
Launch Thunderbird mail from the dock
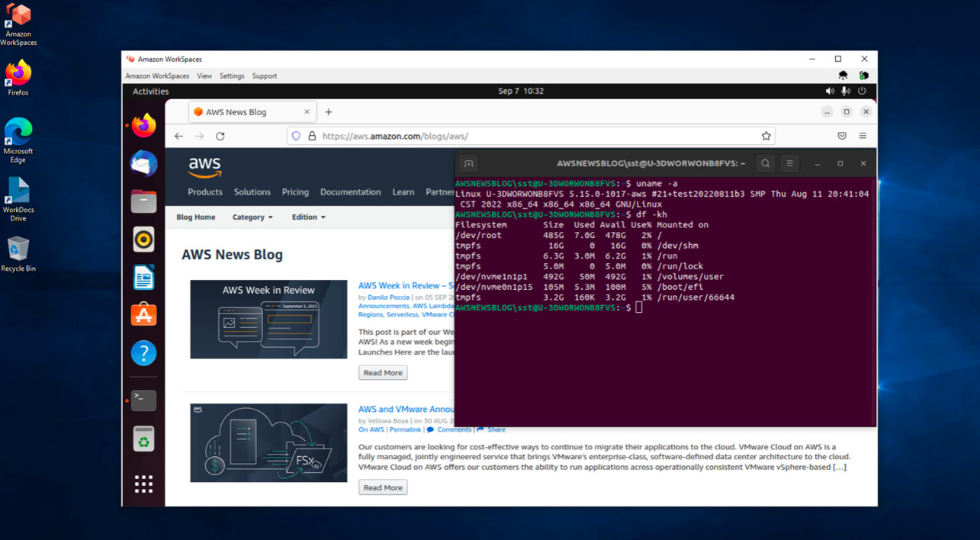[143, 163]
